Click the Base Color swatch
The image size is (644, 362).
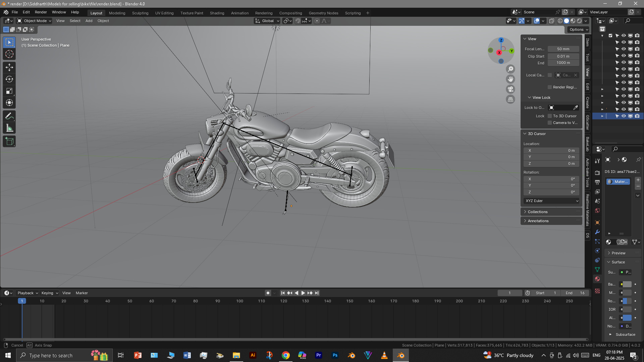point(627,284)
